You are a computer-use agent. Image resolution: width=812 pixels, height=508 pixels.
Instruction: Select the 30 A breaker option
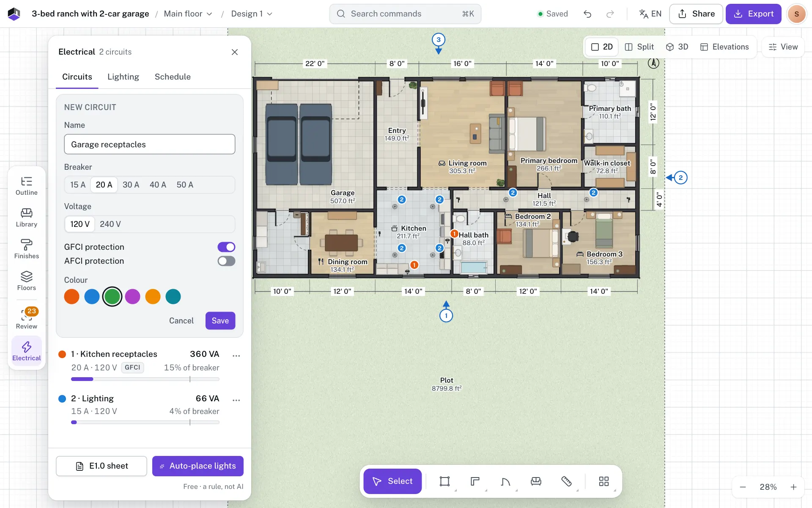click(x=131, y=185)
